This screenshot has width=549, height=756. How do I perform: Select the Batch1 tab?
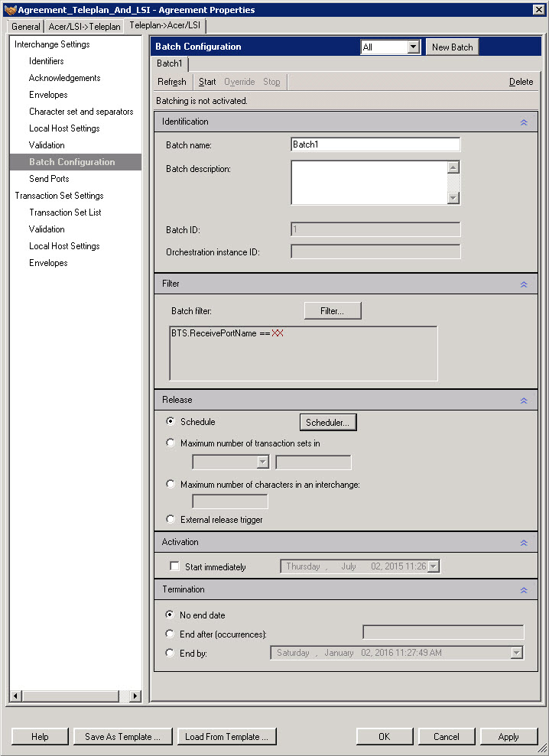[x=169, y=63]
